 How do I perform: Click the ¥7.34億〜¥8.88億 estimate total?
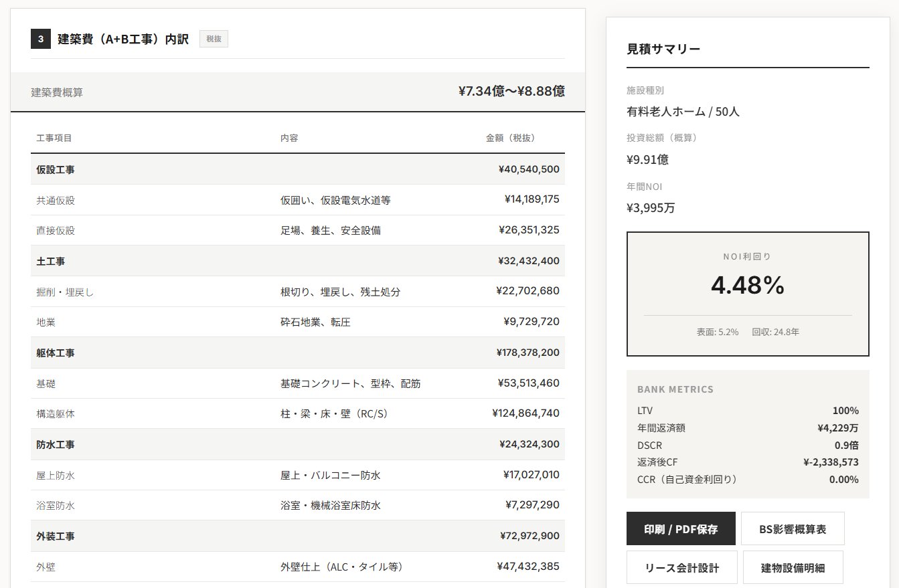tap(511, 91)
